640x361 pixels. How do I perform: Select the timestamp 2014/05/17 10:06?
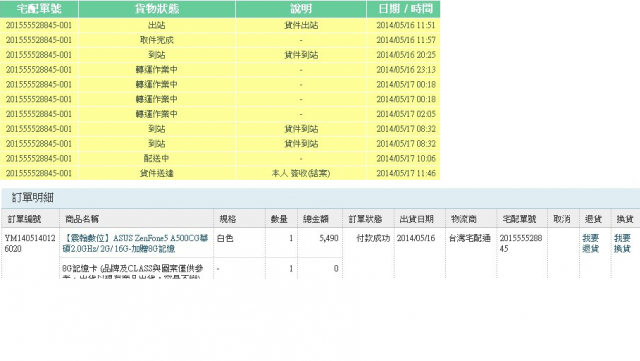[406, 158]
